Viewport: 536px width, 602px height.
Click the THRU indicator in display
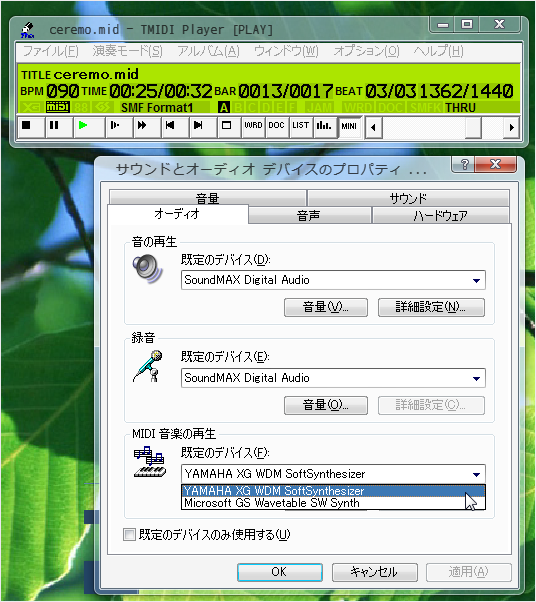click(x=460, y=108)
